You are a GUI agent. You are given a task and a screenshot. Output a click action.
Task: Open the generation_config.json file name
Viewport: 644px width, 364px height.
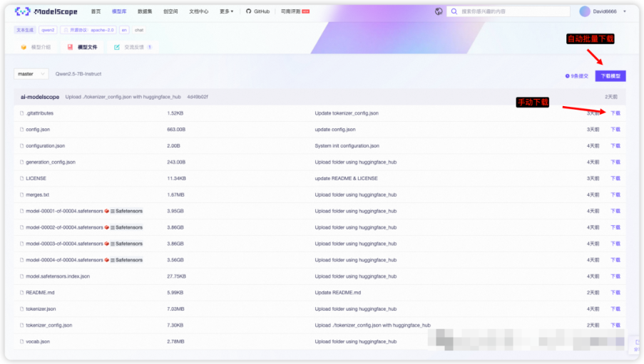(x=51, y=162)
